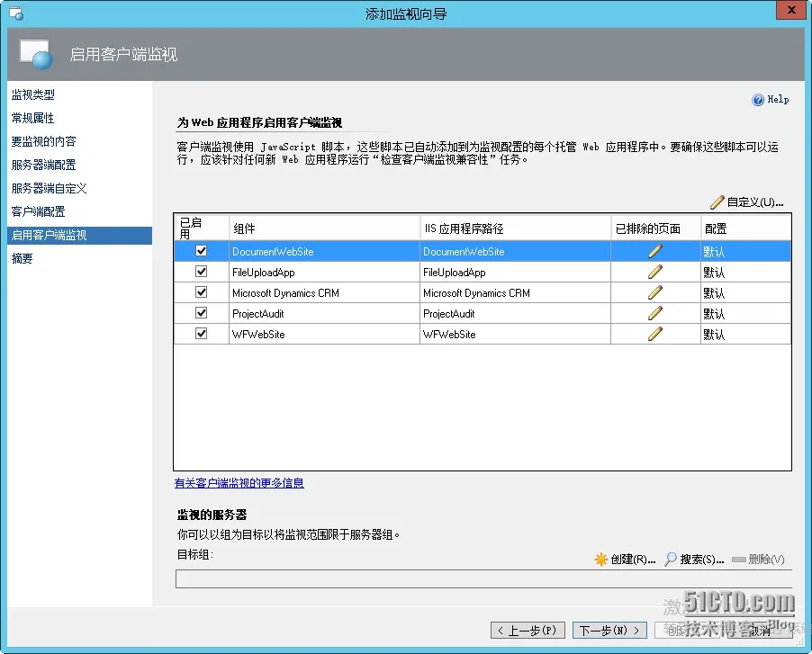This screenshot has height=654, width=812.
Task: Go to 监视类型 wizard step
Action: (33, 94)
